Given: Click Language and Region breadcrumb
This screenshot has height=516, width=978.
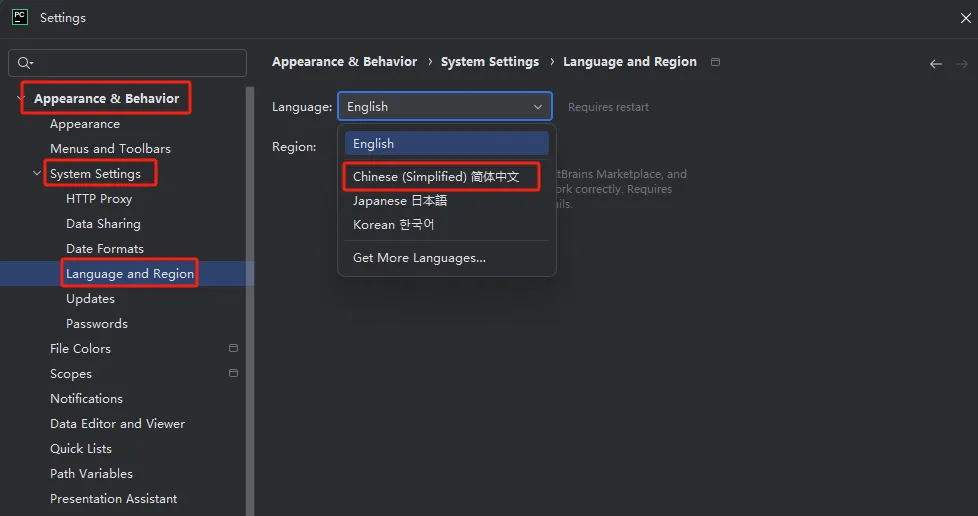Looking at the screenshot, I should click(630, 62).
